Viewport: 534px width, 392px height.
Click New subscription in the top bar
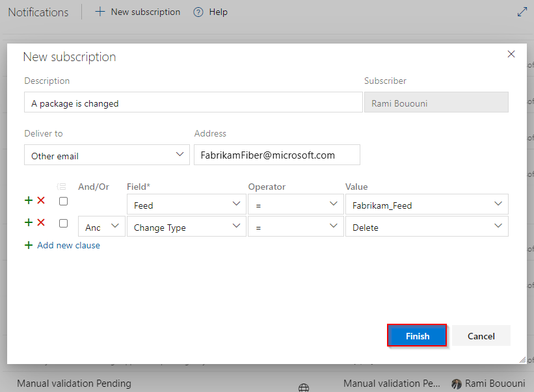click(x=137, y=12)
